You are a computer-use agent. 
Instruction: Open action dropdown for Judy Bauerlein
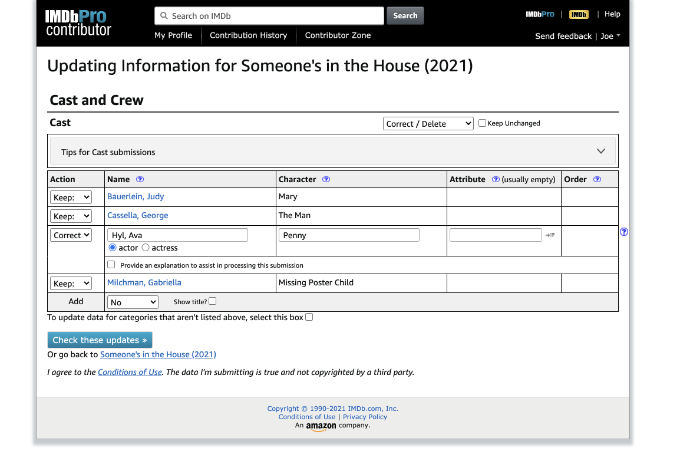tap(71, 197)
